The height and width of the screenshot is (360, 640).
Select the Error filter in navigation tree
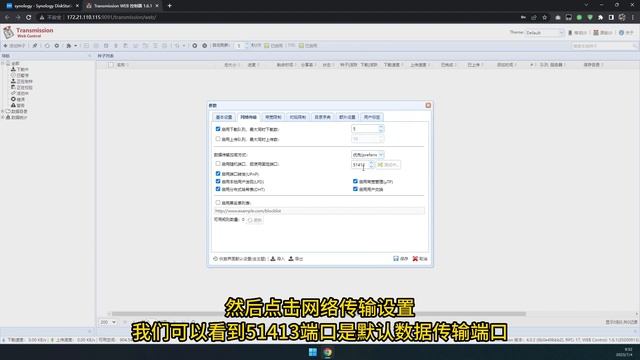tap(18, 99)
